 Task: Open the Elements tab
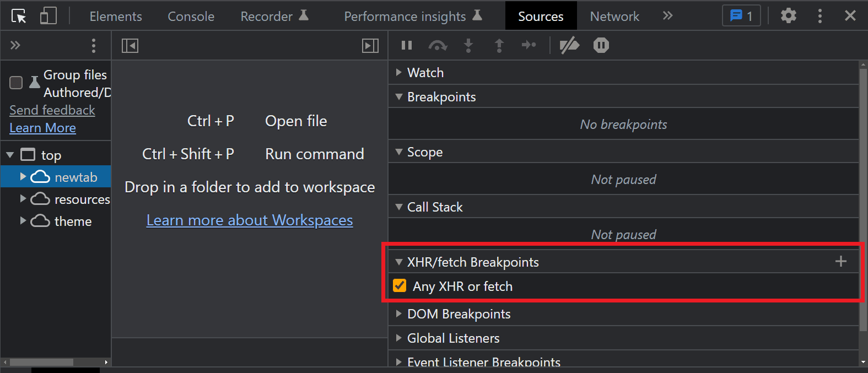(116, 17)
